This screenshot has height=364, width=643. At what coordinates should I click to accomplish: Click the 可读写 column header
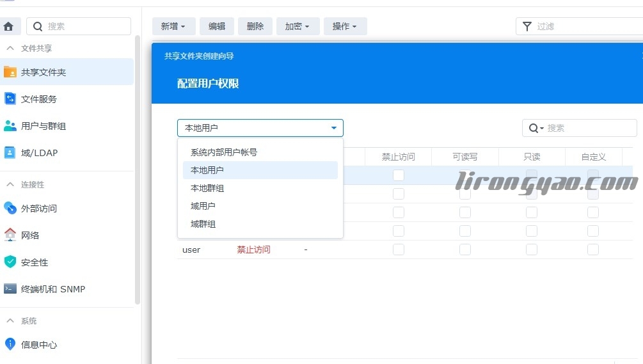coord(465,157)
